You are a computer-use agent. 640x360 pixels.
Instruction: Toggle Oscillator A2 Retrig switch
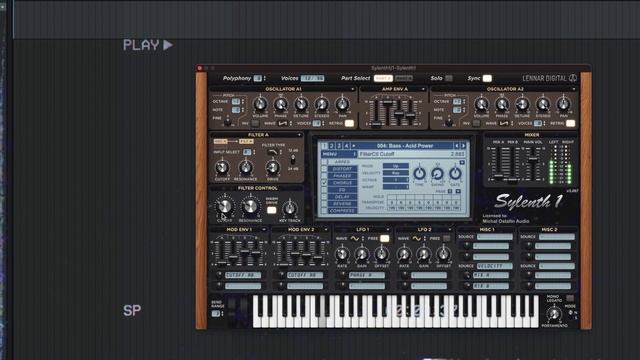(x=571, y=123)
